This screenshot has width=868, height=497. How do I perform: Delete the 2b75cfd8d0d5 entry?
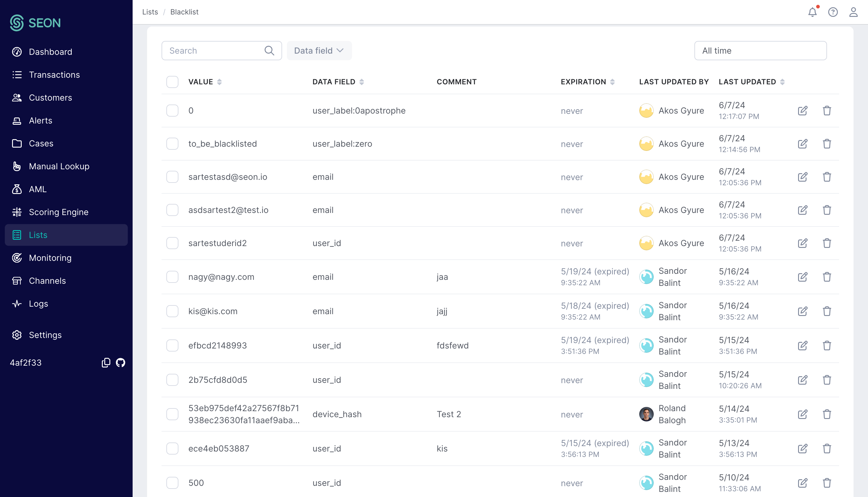(x=827, y=380)
